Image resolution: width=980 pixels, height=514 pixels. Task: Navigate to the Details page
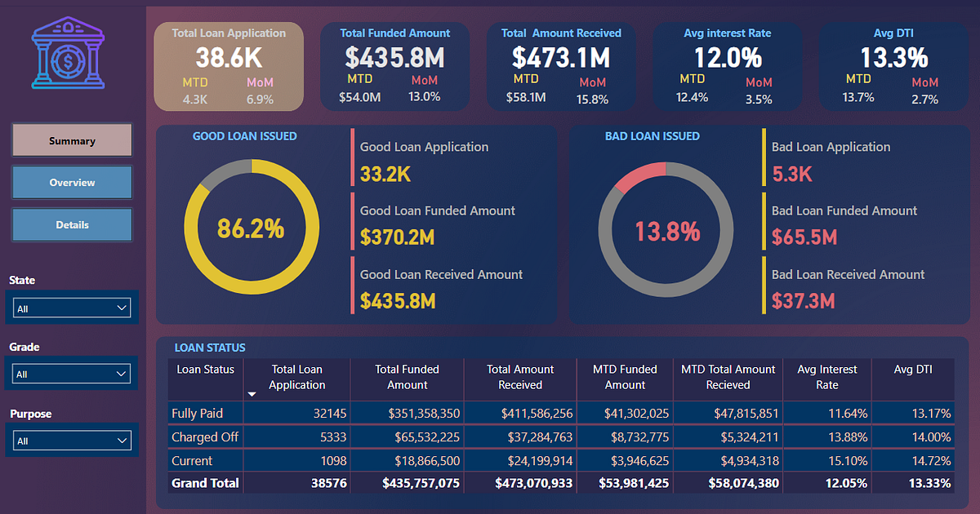(x=71, y=224)
